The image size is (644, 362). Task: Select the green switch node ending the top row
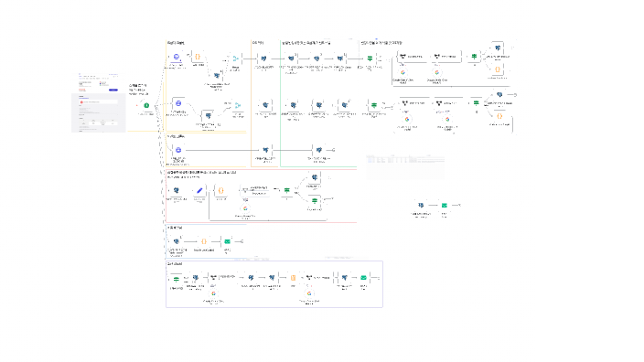370,59
